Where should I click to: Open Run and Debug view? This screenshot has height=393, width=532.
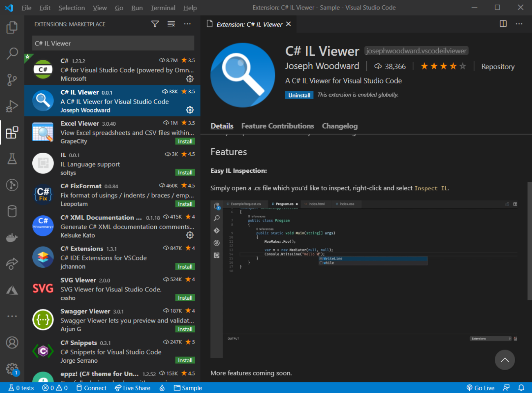[12, 106]
